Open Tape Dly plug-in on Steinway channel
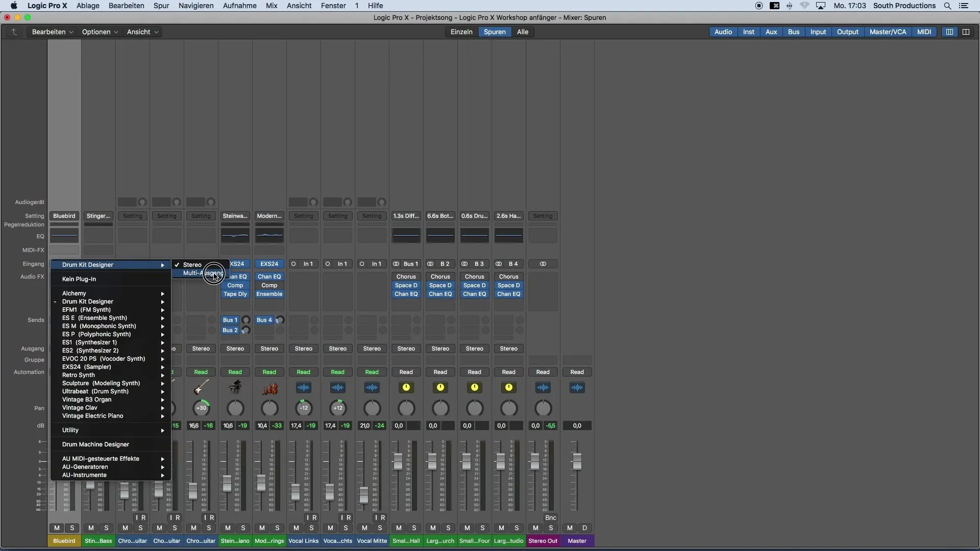This screenshot has width=980, height=551. pyautogui.click(x=235, y=294)
